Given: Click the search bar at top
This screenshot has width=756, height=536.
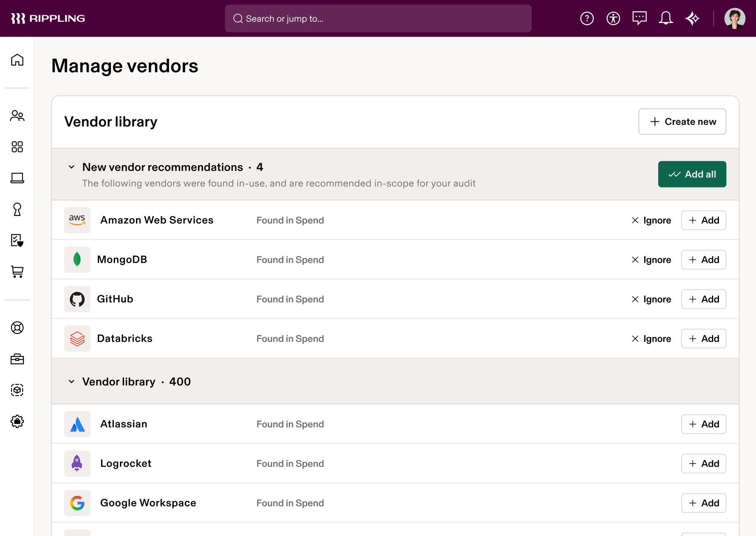Looking at the screenshot, I should pyautogui.click(x=378, y=18).
